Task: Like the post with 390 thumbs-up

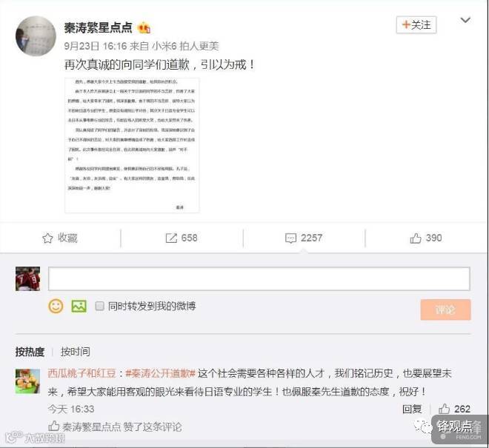Action: coord(416,238)
